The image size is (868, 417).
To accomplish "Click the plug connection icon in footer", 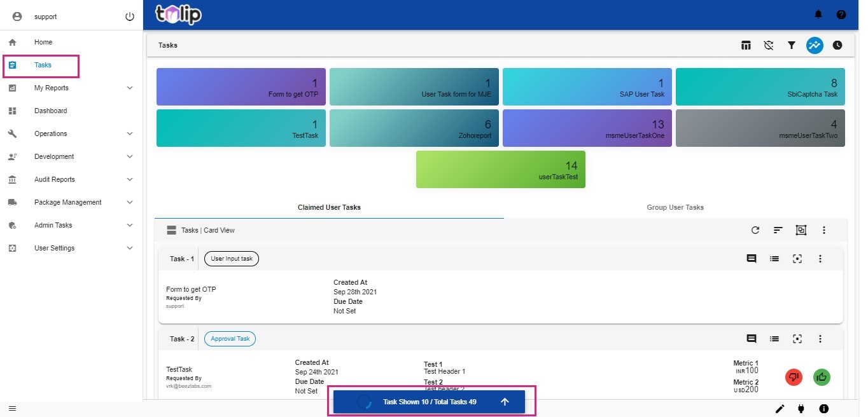I will point(801,409).
